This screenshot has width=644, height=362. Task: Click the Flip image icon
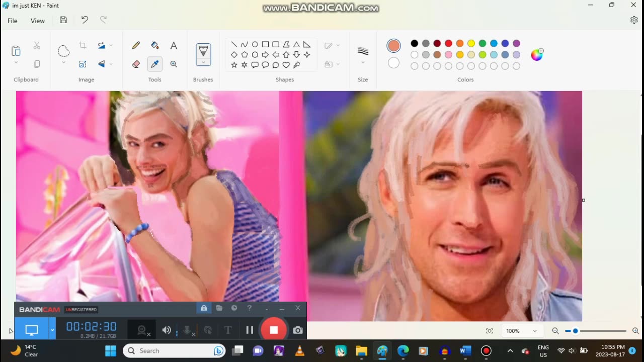[102, 64]
